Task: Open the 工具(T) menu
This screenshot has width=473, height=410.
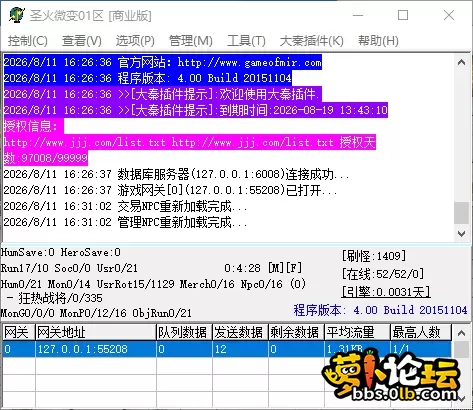Action: coord(246,41)
